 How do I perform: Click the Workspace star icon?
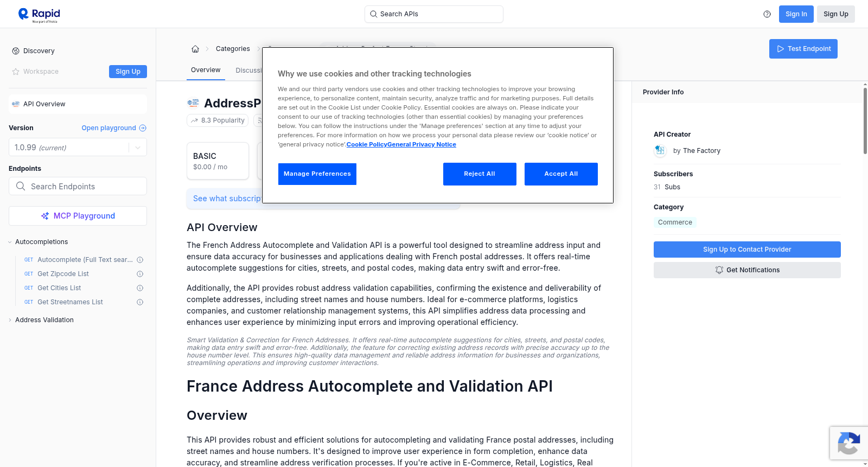click(16, 72)
